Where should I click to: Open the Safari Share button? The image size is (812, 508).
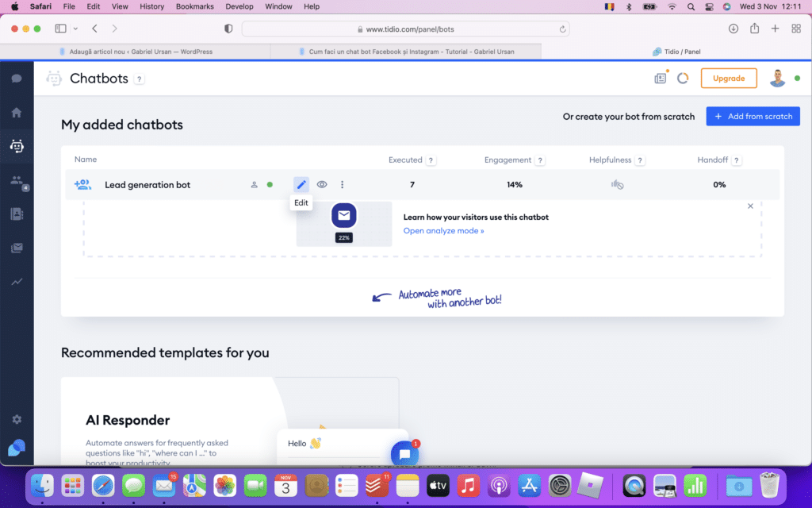click(755, 28)
